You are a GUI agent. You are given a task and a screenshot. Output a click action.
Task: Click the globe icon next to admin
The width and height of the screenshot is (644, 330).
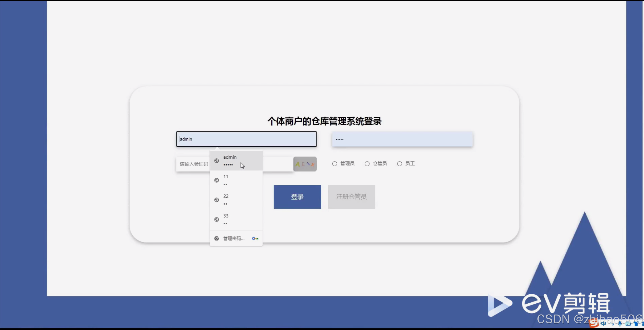pyautogui.click(x=217, y=161)
